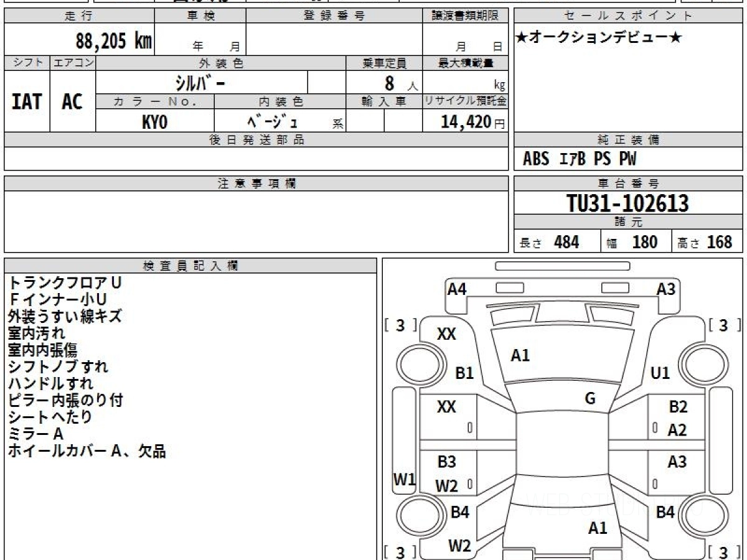
Task: Click the A1 mark on the hood
Action: (520, 355)
